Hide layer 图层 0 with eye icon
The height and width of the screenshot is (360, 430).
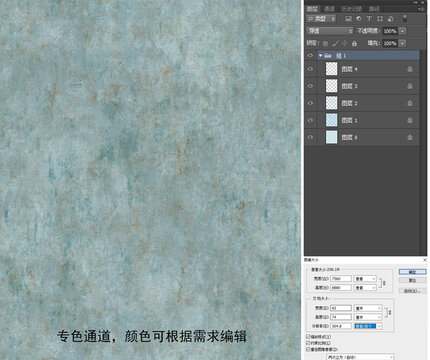coord(310,137)
